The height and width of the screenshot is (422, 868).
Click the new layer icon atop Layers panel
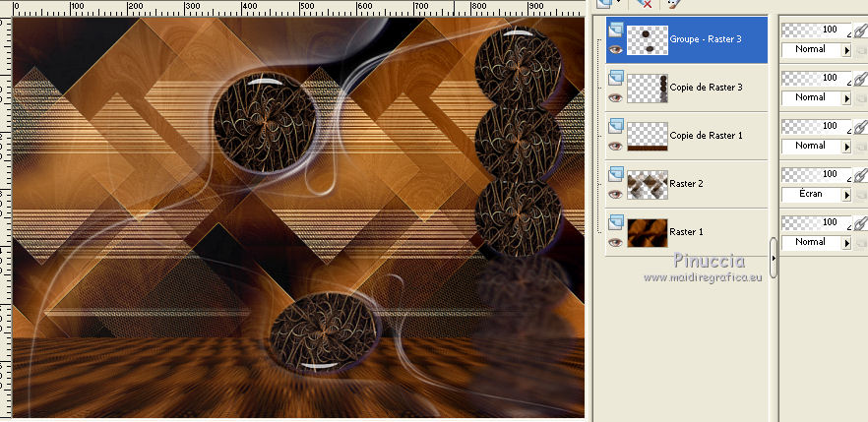pos(604,3)
